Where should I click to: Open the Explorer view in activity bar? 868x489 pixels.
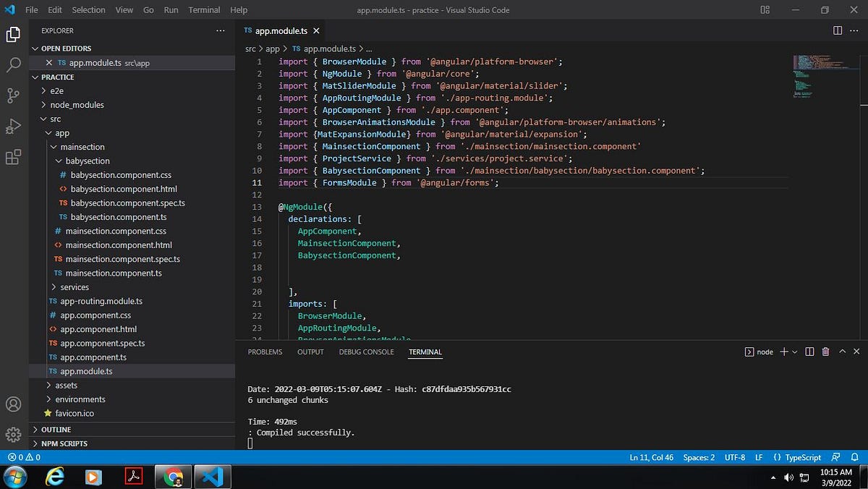(x=13, y=34)
